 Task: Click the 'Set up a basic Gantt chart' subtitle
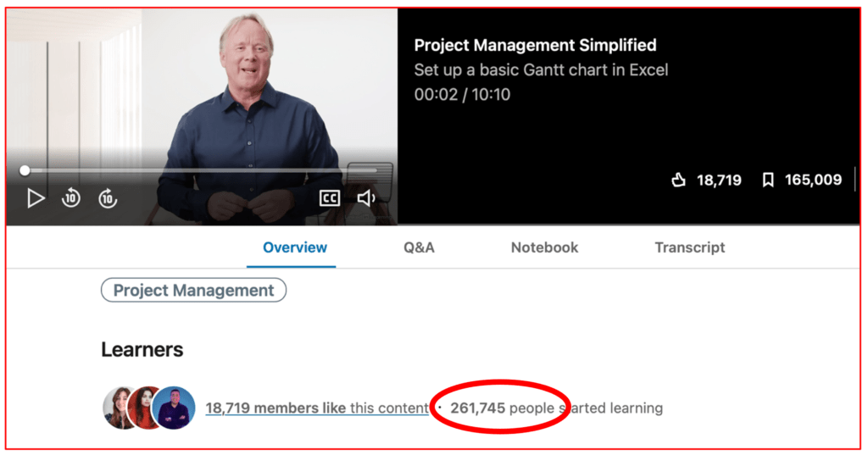point(541,70)
